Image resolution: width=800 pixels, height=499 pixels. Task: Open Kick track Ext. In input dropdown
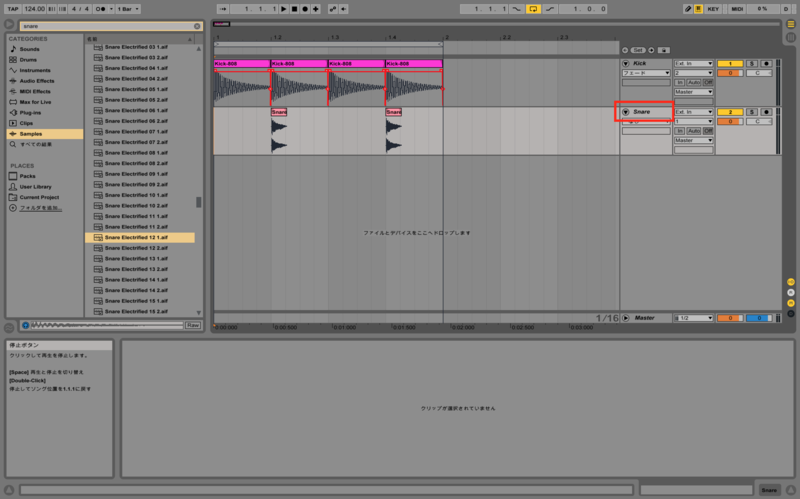(x=693, y=63)
